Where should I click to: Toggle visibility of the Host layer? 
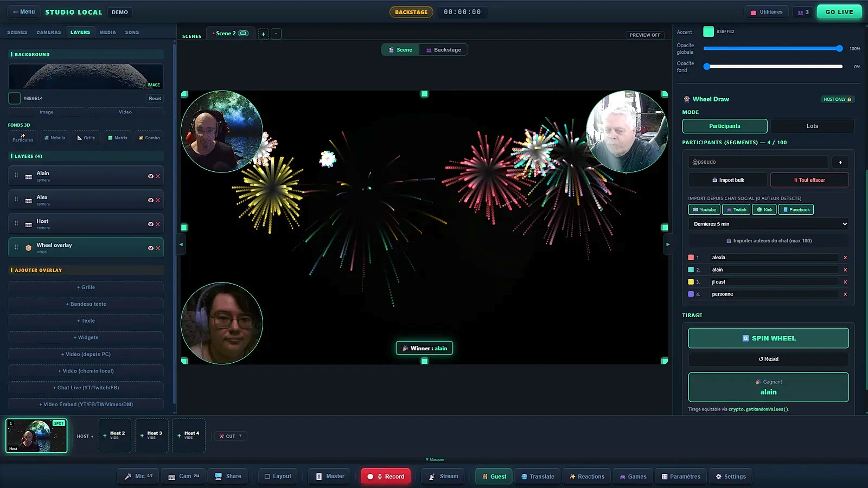[150, 224]
